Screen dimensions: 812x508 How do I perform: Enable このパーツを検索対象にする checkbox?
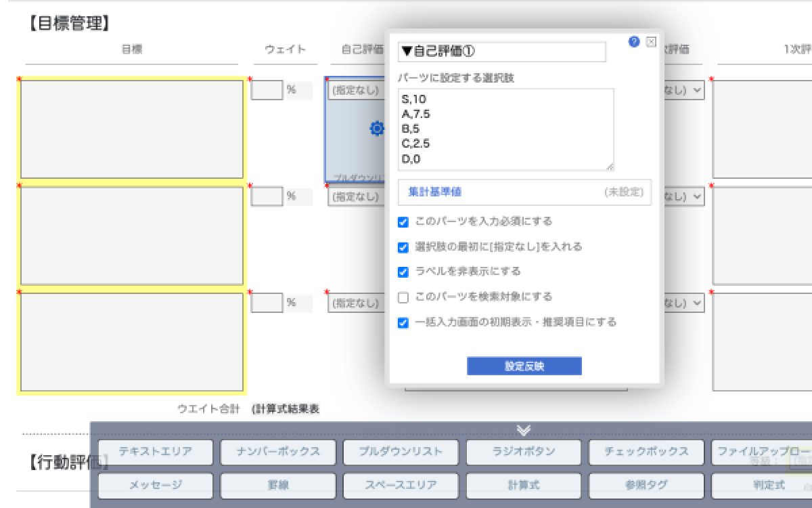[403, 297]
